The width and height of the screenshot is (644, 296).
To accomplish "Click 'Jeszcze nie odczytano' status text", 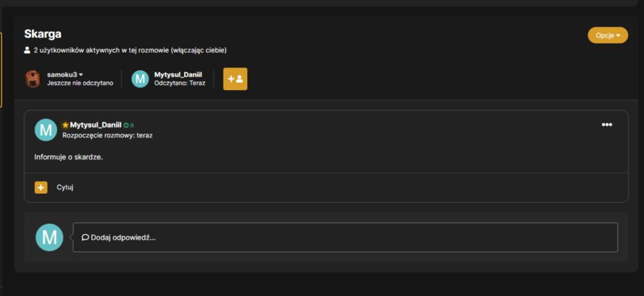I will (x=80, y=84).
